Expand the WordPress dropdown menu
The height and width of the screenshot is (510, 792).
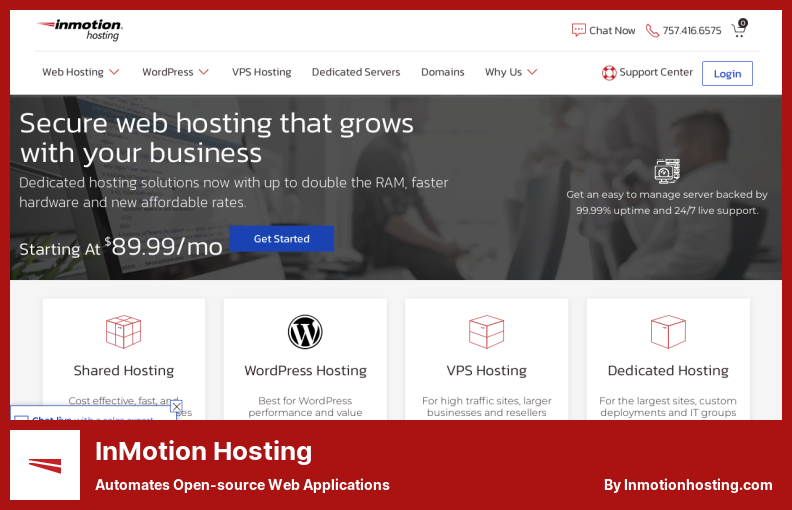point(175,72)
